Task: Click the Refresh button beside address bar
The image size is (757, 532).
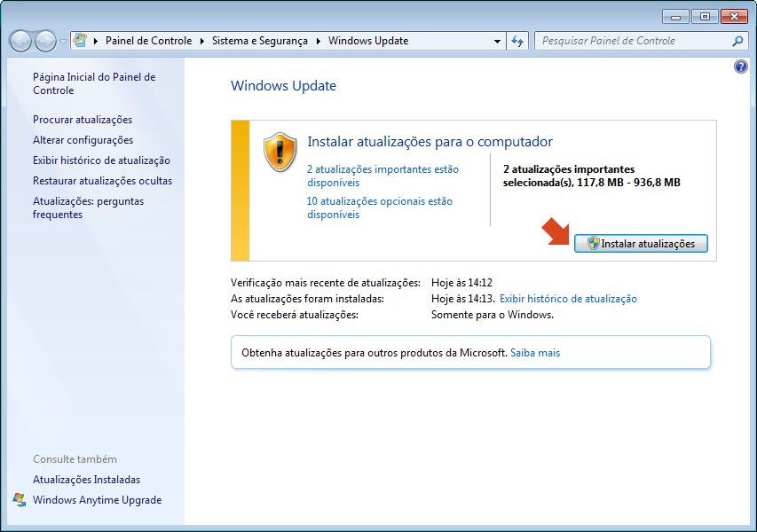Action: tap(518, 41)
